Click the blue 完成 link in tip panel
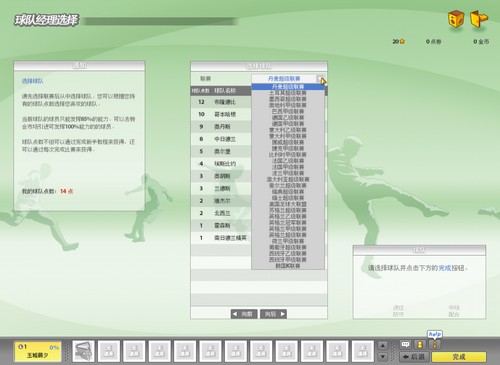 [445, 268]
